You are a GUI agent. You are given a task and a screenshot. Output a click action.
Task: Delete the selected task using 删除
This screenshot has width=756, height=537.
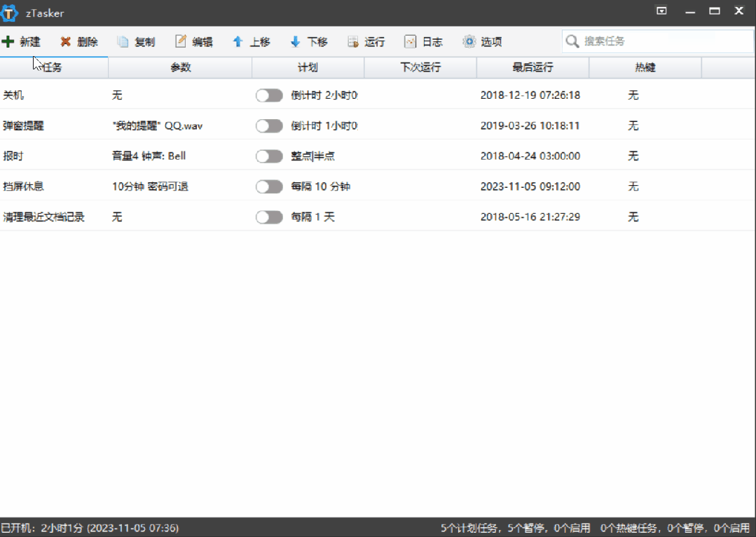[x=79, y=41]
